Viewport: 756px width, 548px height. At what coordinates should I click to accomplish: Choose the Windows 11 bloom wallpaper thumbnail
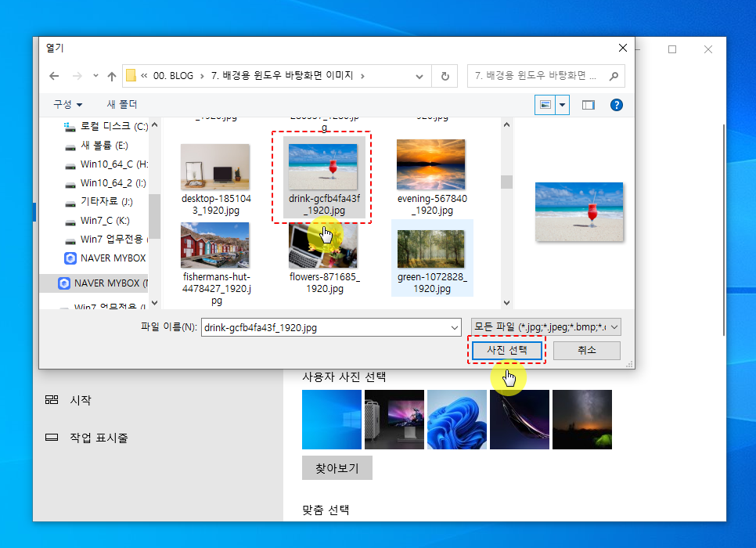457,420
